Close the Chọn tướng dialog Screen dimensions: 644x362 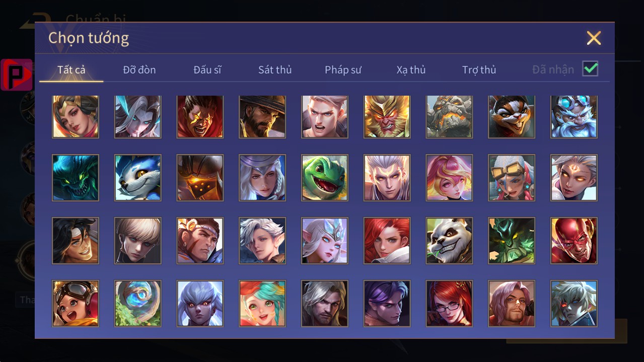coord(594,38)
